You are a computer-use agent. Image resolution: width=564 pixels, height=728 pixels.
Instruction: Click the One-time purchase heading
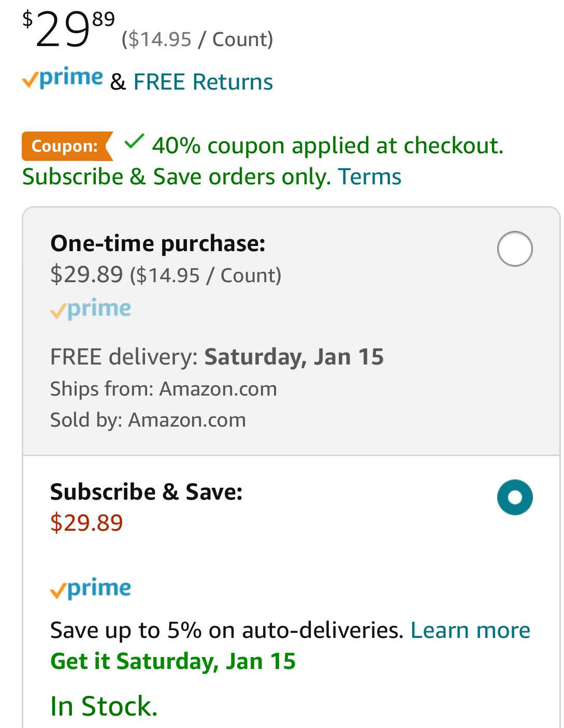(158, 243)
